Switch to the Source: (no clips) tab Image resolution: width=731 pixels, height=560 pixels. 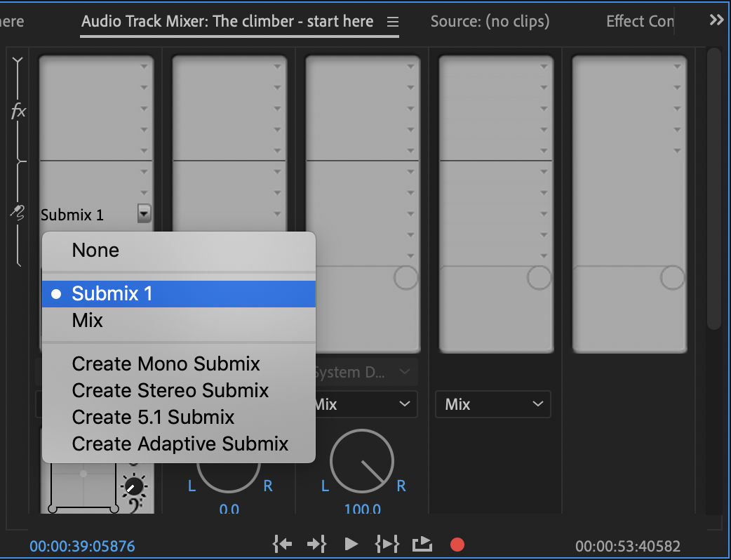click(x=488, y=21)
